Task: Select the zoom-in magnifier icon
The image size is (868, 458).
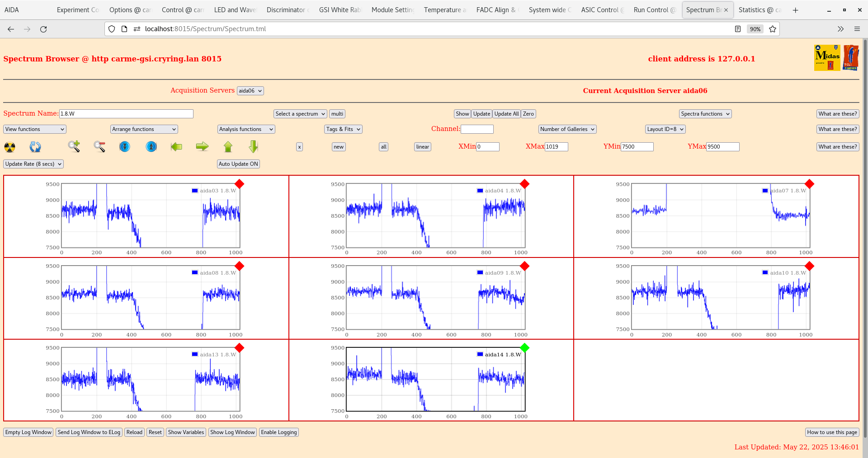Action: pyautogui.click(x=74, y=147)
